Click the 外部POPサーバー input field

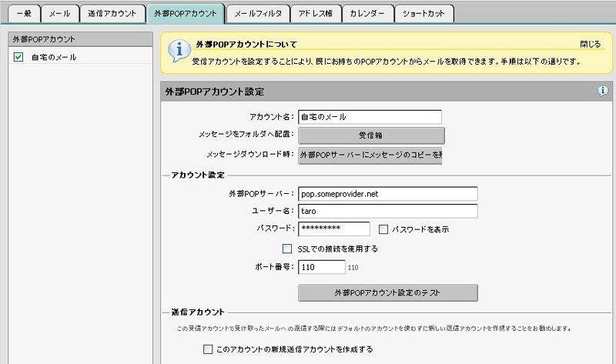coord(387,194)
